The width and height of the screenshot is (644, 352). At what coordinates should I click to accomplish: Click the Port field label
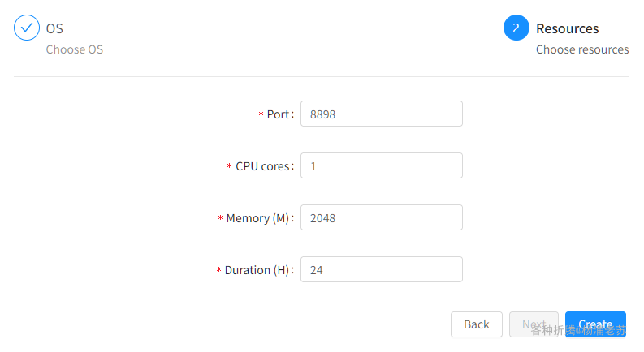point(279,114)
